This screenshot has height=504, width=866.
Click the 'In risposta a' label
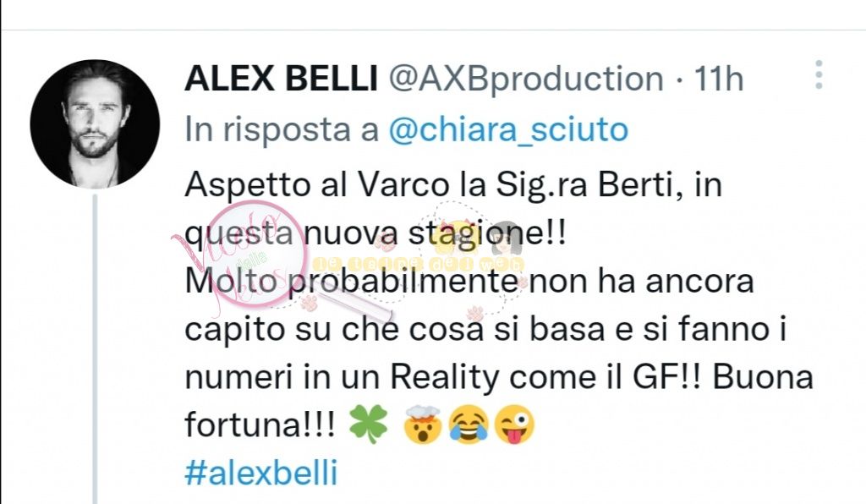[x=282, y=129]
